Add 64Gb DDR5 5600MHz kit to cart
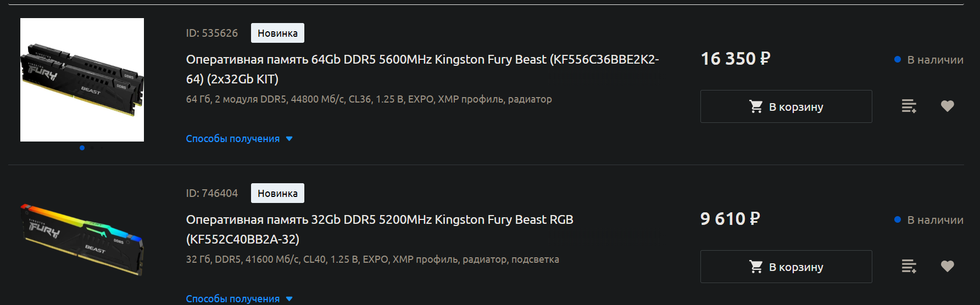The width and height of the screenshot is (980, 305). (x=786, y=106)
